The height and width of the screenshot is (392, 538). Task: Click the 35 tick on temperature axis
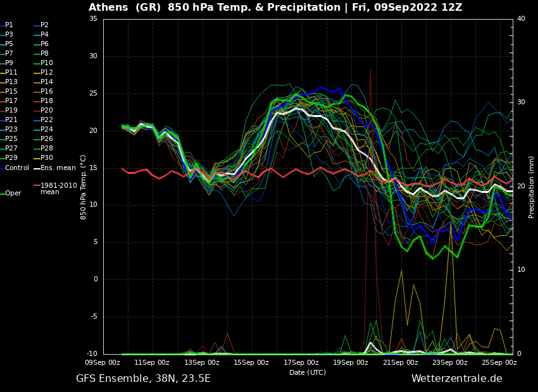(93, 19)
